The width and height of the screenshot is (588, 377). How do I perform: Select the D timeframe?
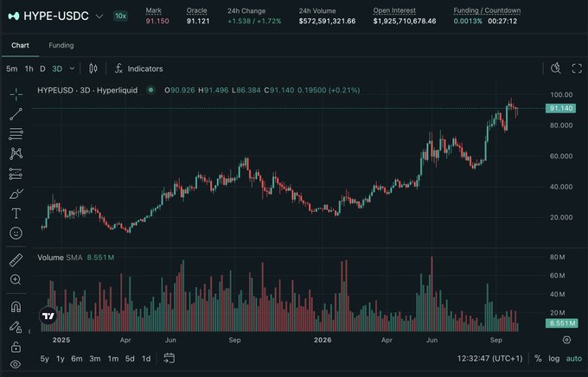(42, 68)
